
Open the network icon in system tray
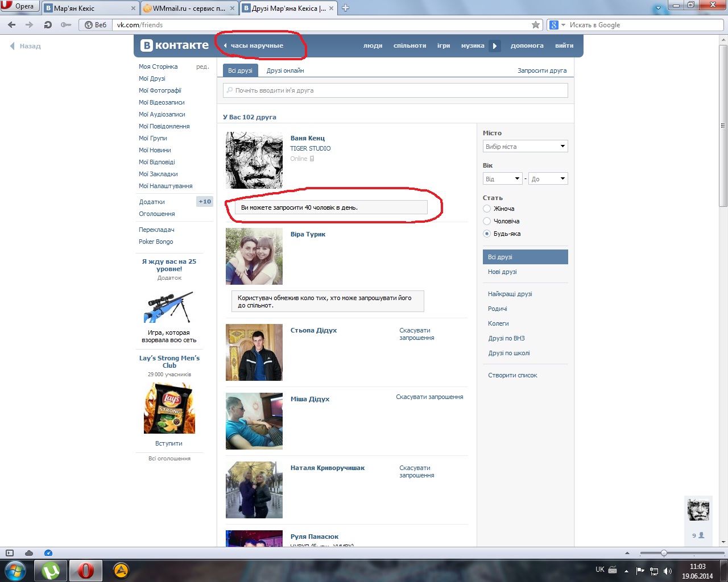click(x=654, y=571)
